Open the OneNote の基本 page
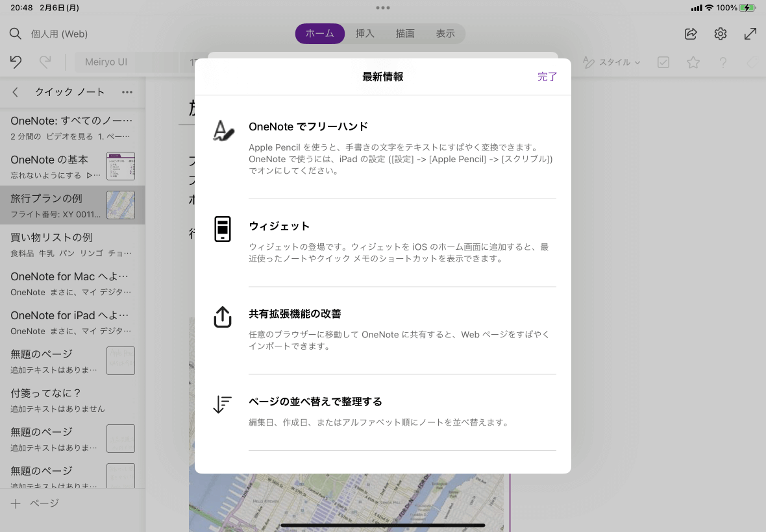Screen dimensions: 766x532 tap(72, 166)
